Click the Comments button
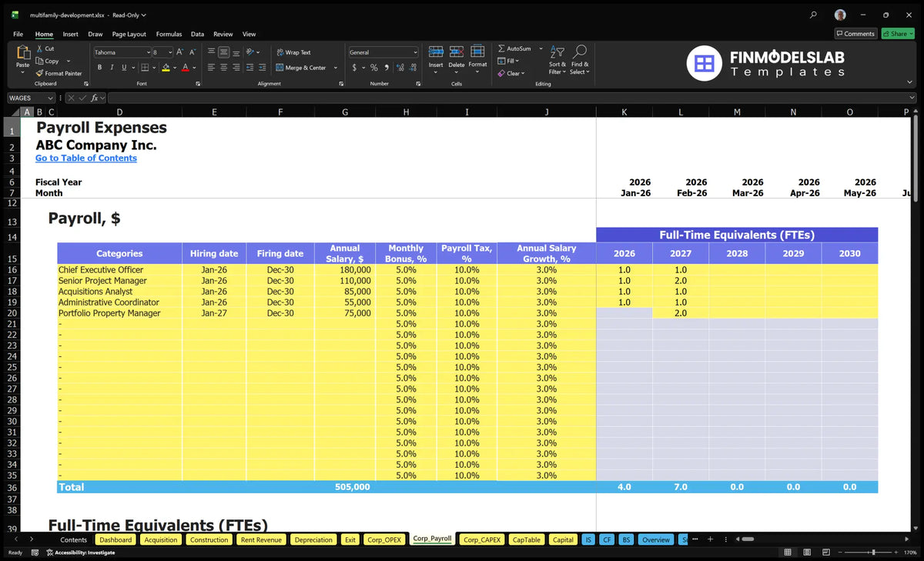The width and height of the screenshot is (924, 561). pyautogui.click(x=855, y=34)
